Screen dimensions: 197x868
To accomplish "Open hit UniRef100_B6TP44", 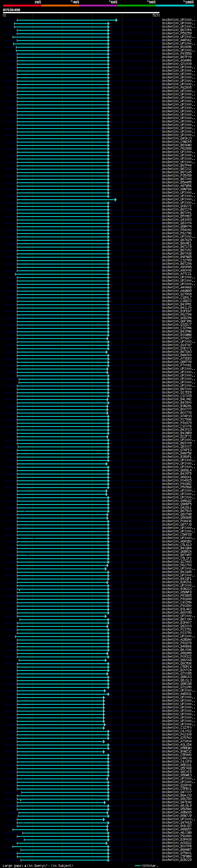I will [177, 165].
